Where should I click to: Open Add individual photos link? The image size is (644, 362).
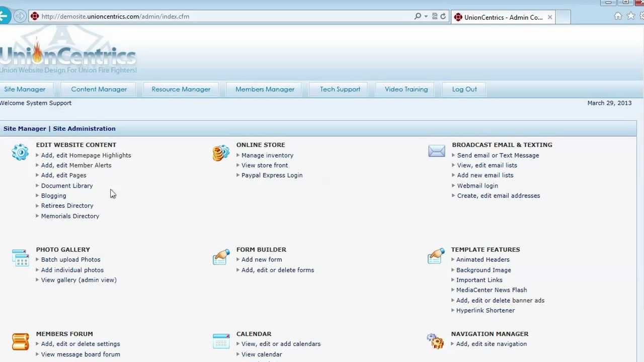click(x=72, y=270)
